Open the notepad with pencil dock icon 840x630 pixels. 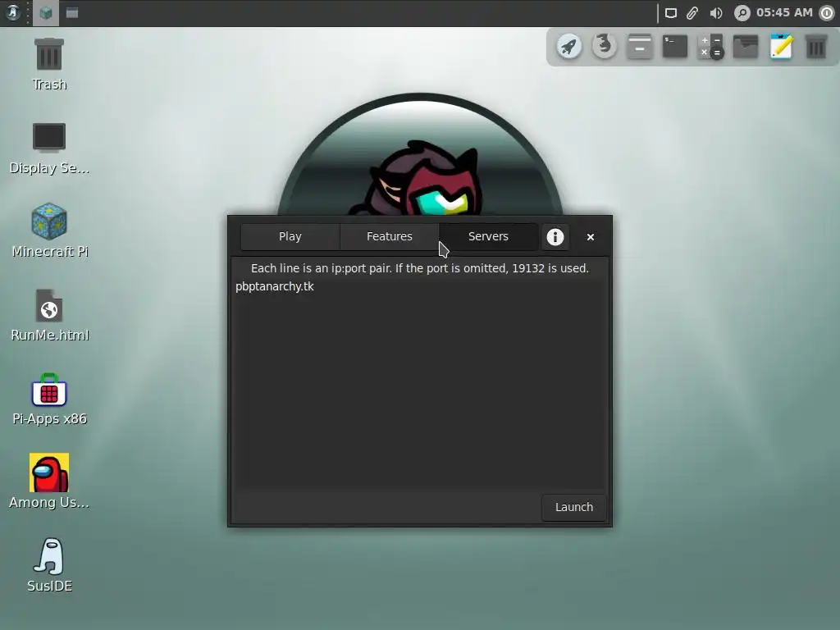[x=781, y=47]
